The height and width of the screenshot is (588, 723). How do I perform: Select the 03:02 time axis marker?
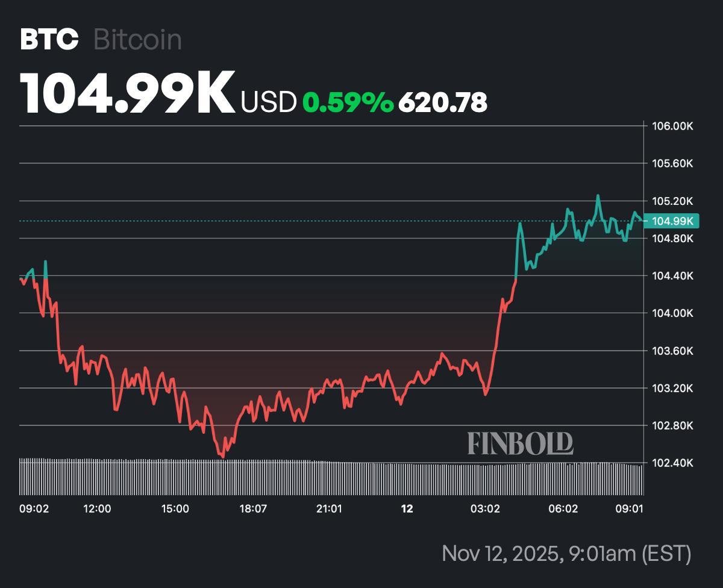click(486, 508)
